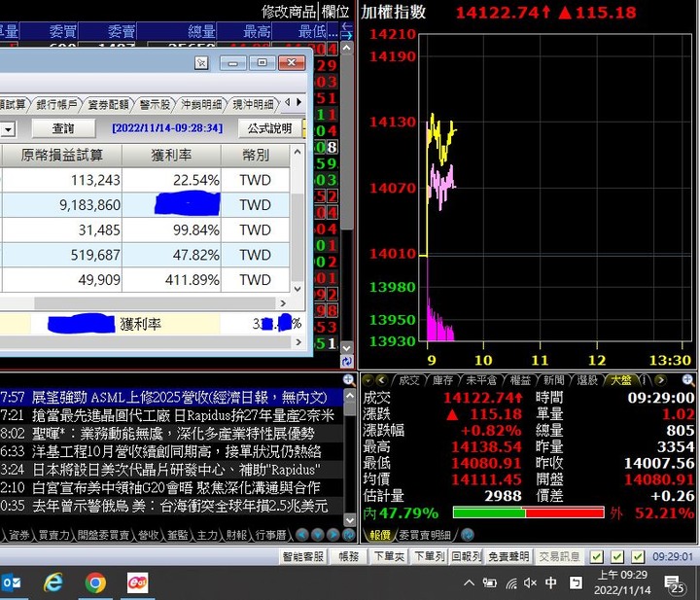Image resolution: width=700 pixels, height=600 pixels.
Task: Open the Wi-Fi network tray icon
Action: (511, 582)
